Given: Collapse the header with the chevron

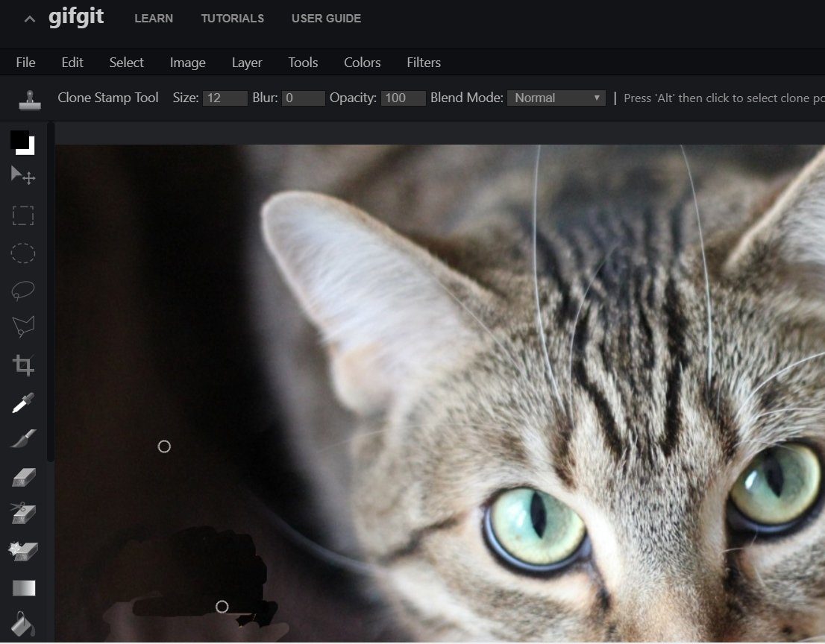Looking at the screenshot, I should (x=30, y=19).
